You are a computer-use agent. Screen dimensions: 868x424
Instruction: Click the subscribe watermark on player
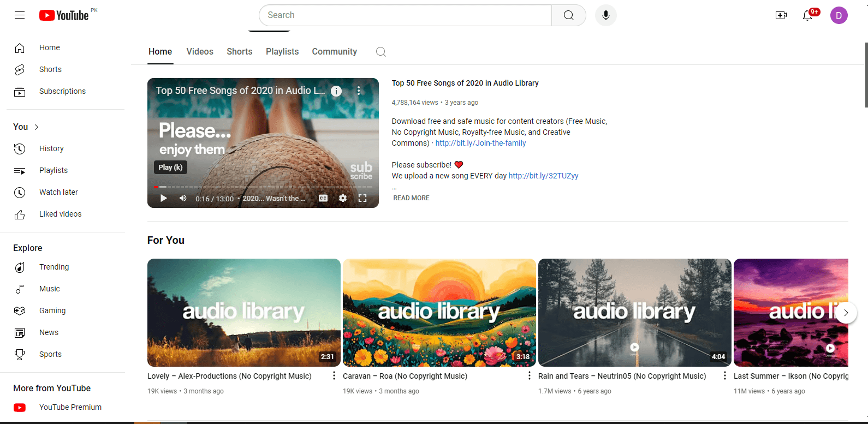361,170
